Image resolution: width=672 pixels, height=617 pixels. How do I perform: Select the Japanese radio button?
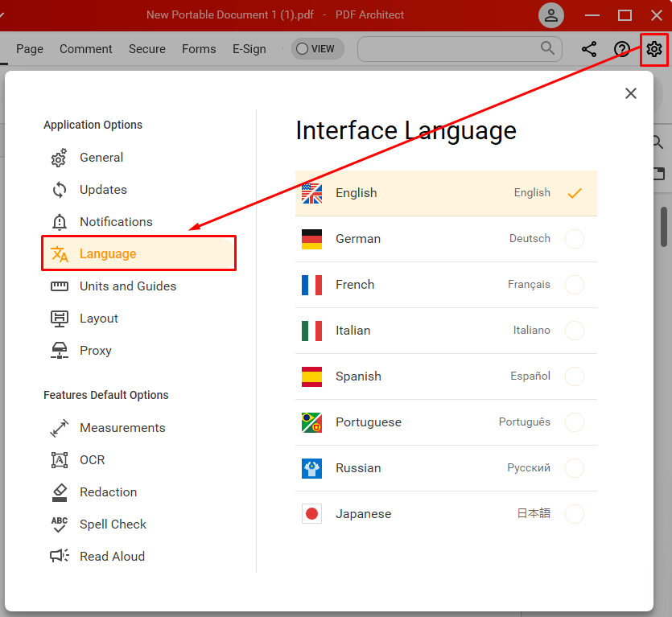[575, 514]
